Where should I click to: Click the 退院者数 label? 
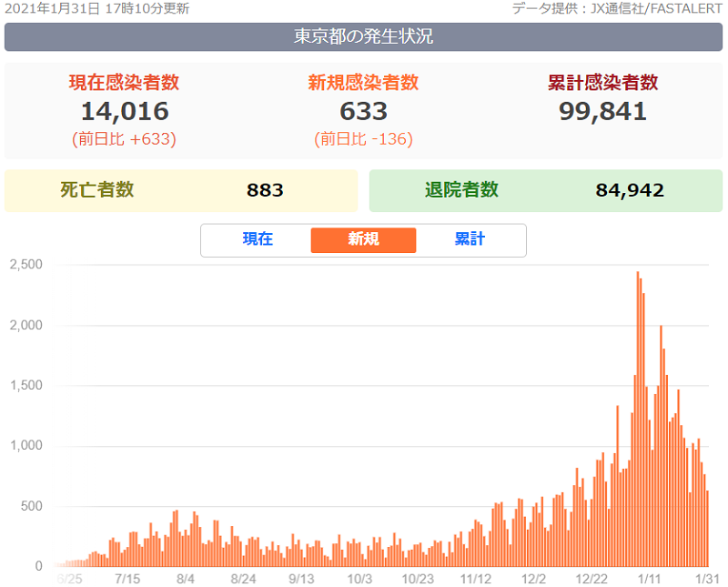[x=461, y=190]
